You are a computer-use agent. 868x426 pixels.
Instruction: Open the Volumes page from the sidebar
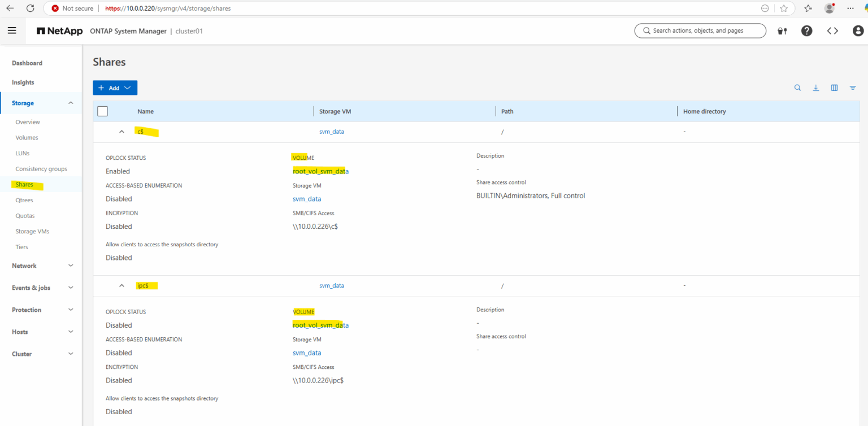pos(27,137)
